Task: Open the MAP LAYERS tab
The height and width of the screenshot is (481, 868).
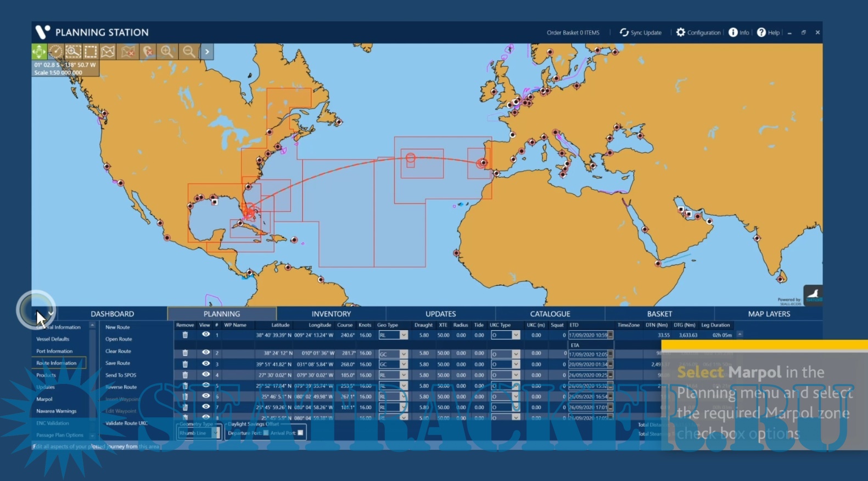Action: pyautogui.click(x=769, y=314)
